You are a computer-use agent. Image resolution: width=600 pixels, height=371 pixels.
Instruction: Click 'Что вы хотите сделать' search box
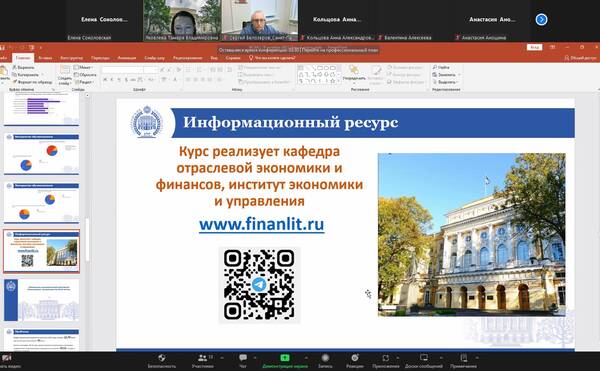[272, 58]
